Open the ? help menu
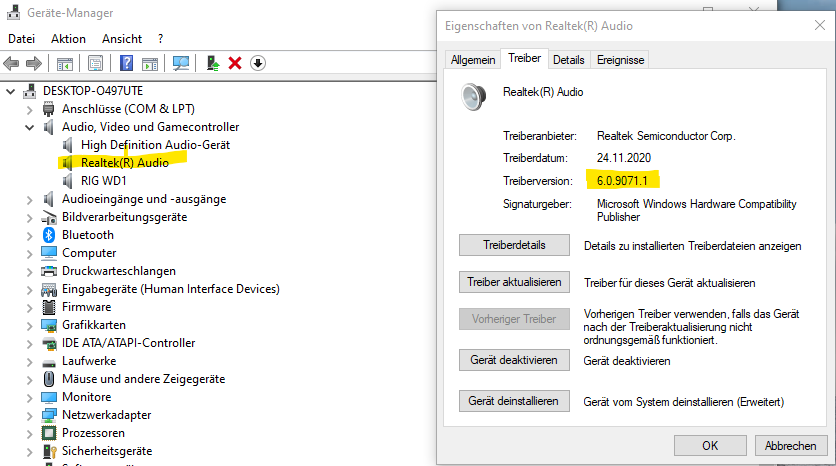The height and width of the screenshot is (466, 836). point(160,39)
